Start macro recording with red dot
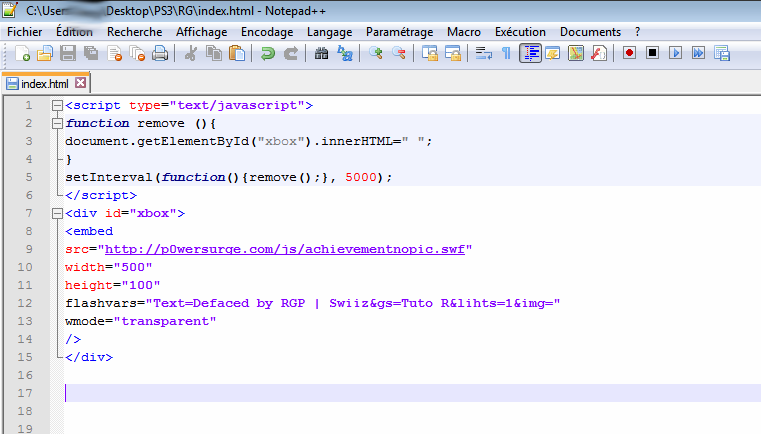Viewport: 761px width, 434px height. click(x=629, y=53)
